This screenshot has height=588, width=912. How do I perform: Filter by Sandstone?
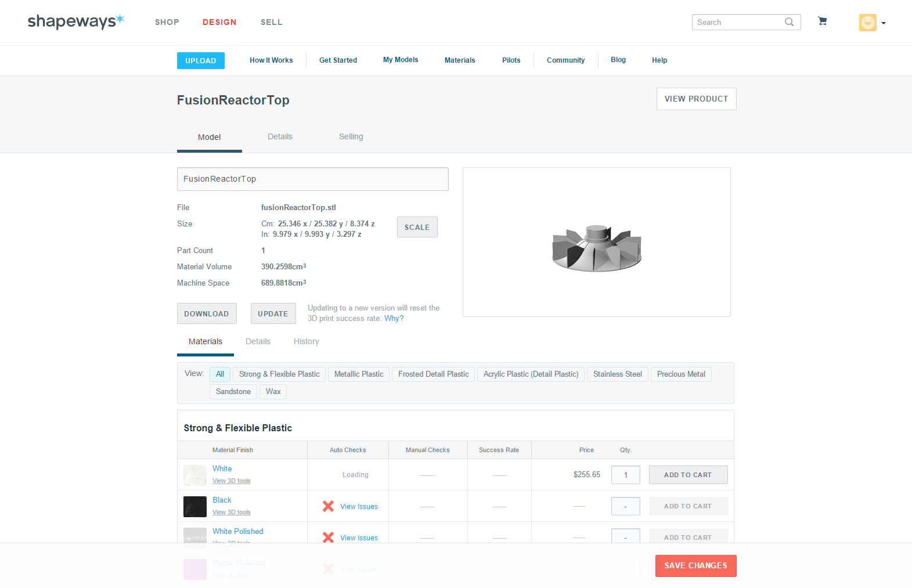(x=233, y=392)
